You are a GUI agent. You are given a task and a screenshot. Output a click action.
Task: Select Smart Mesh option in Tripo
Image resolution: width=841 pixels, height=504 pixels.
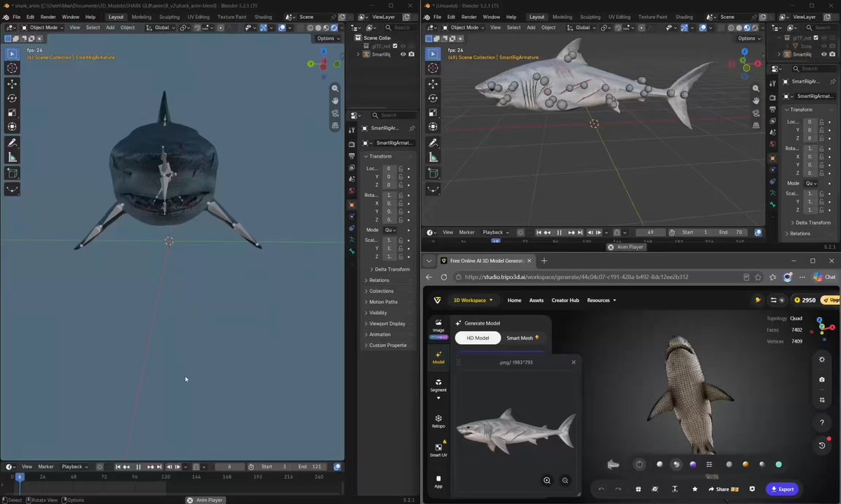[x=522, y=338]
